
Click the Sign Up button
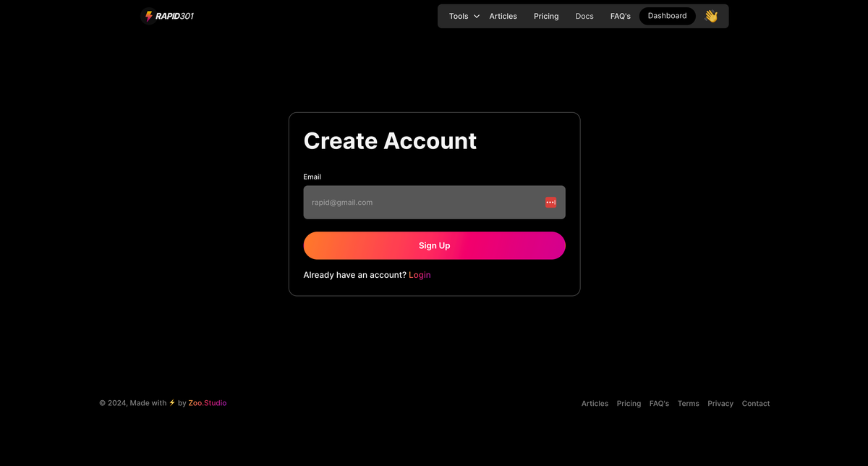[x=434, y=246]
